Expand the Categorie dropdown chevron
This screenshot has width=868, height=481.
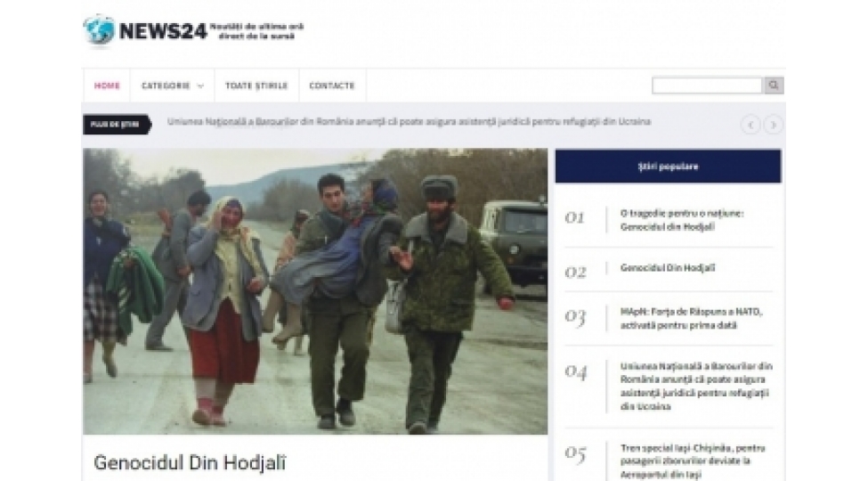[200, 86]
